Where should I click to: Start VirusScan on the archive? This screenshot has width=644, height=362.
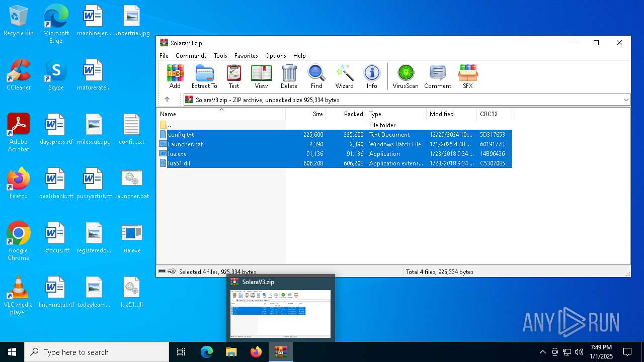406,77
